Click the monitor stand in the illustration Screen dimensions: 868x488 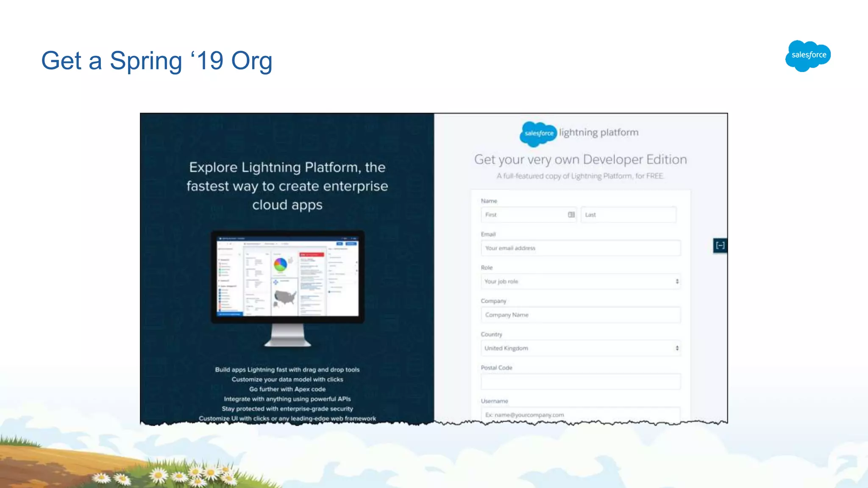point(288,335)
